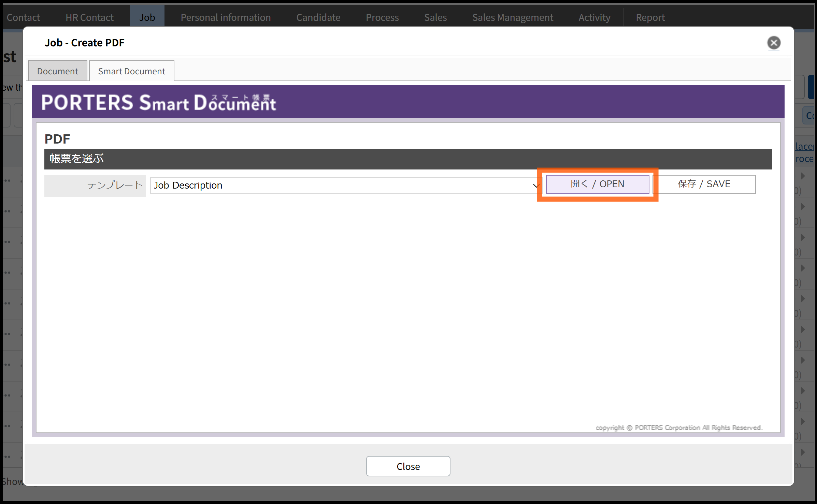Viewport: 817px width, 504px height.
Task: Click the PDF heading text
Action: pyautogui.click(x=57, y=139)
